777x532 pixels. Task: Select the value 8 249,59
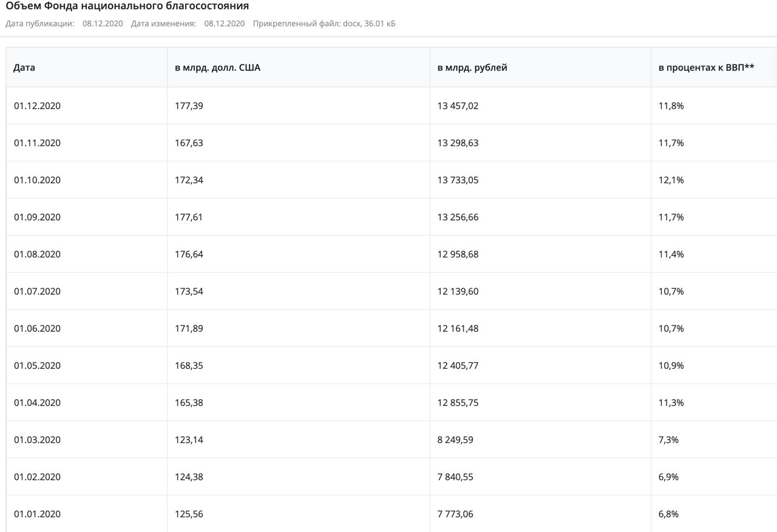[455, 440]
